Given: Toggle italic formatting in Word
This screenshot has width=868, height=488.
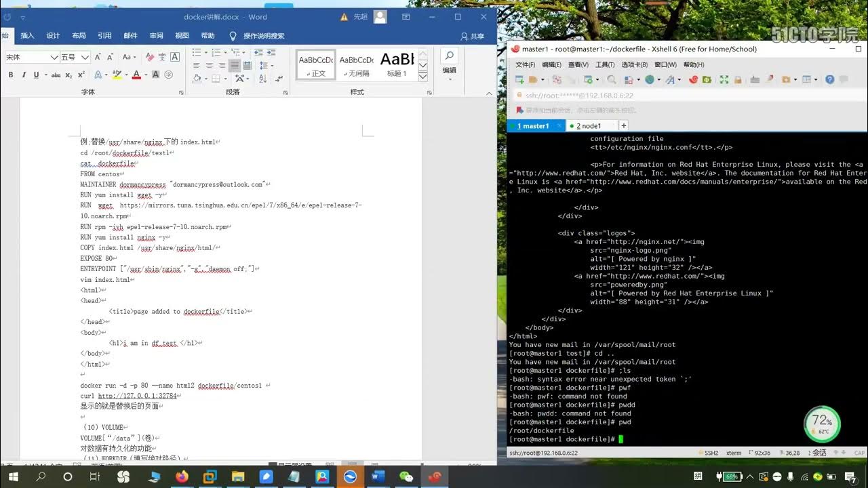Looking at the screenshot, I should click(x=24, y=75).
